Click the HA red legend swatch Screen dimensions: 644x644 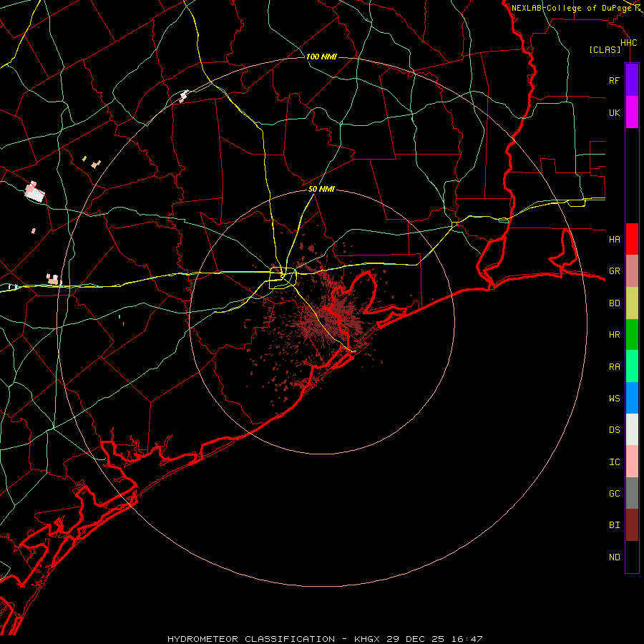point(632,239)
